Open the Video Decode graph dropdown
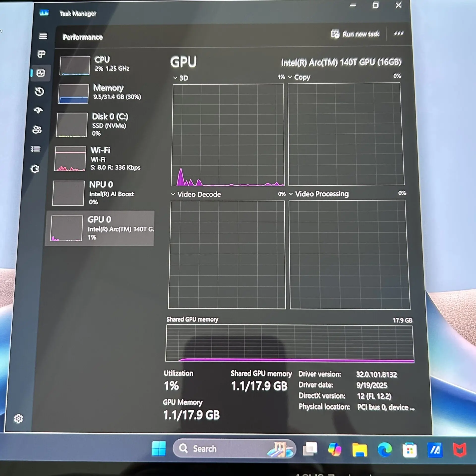 [x=196, y=194]
